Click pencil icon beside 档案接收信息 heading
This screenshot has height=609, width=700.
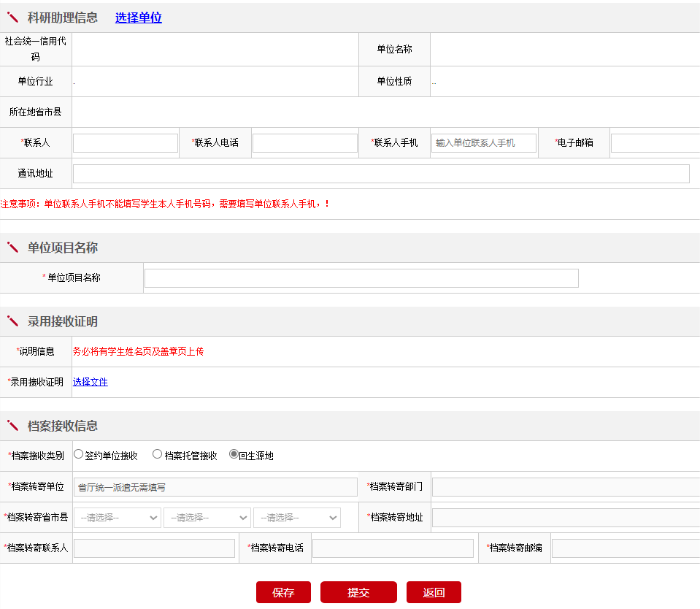(x=12, y=426)
